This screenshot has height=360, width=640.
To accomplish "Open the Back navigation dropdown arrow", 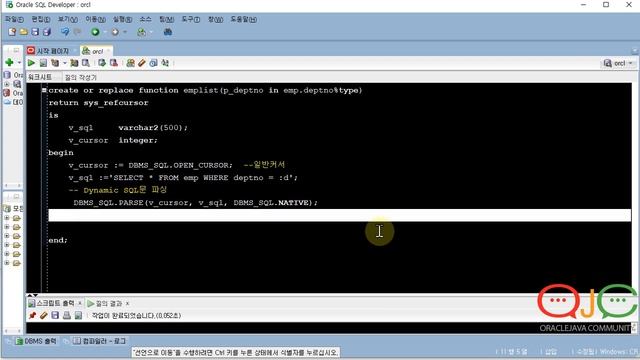I will [x=104, y=32].
